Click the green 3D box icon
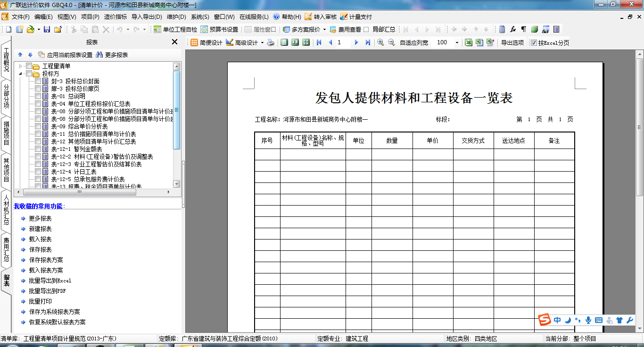Viewport: 644px width, 347px height. tap(534, 29)
